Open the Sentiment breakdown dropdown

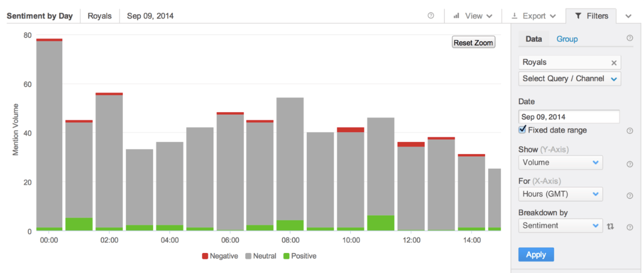click(x=561, y=225)
